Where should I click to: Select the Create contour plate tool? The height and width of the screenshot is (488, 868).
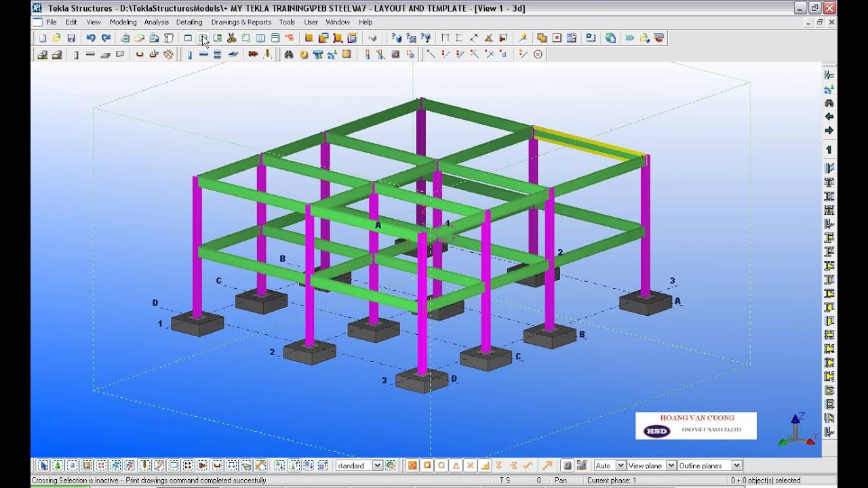233,54
